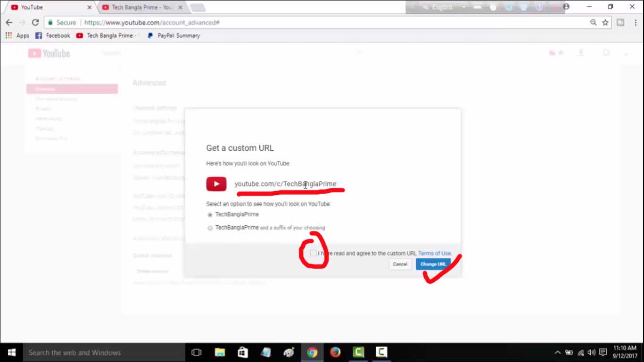This screenshot has height=362, width=644.
Task: Reload the page with the refresh icon
Action: pyautogui.click(x=35, y=23)
